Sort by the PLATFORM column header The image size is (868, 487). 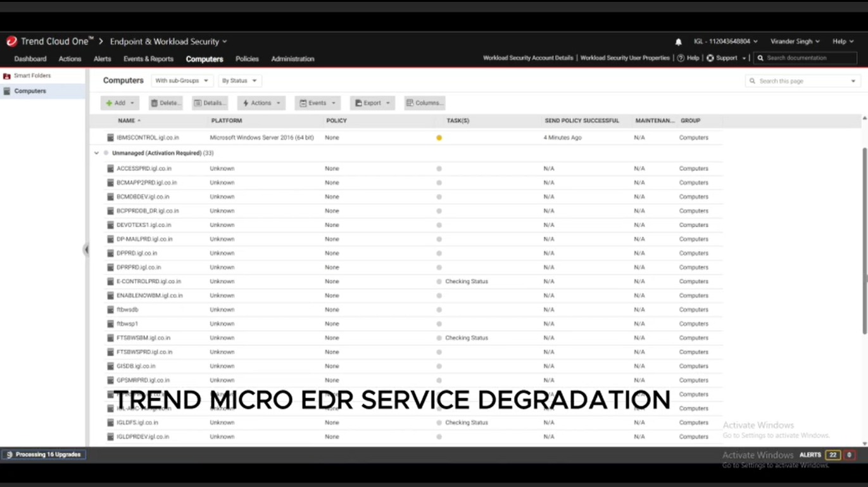[226, 121]
